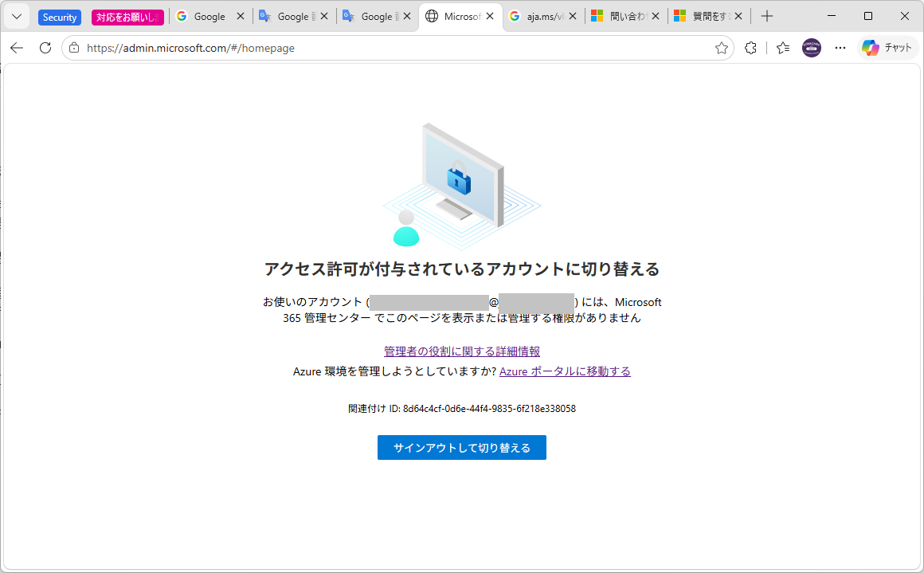Screen dimensions: 924x573
Task: Add this page to favorites star
Action: tap(722, 48)
